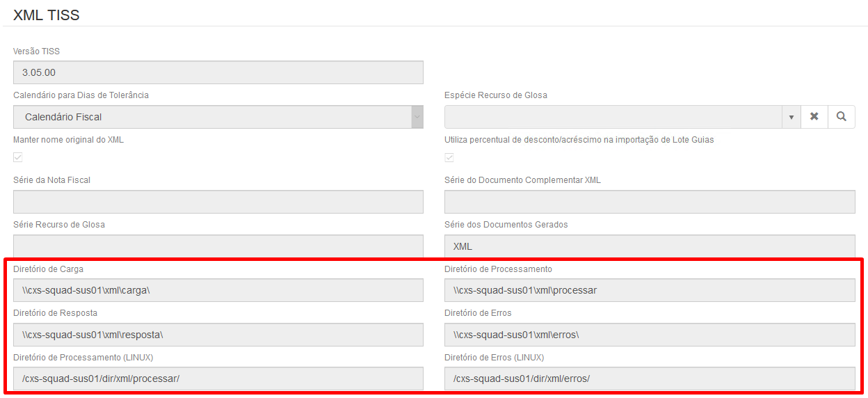Click the Série Recurso de Glosa field

pos(218,246)
